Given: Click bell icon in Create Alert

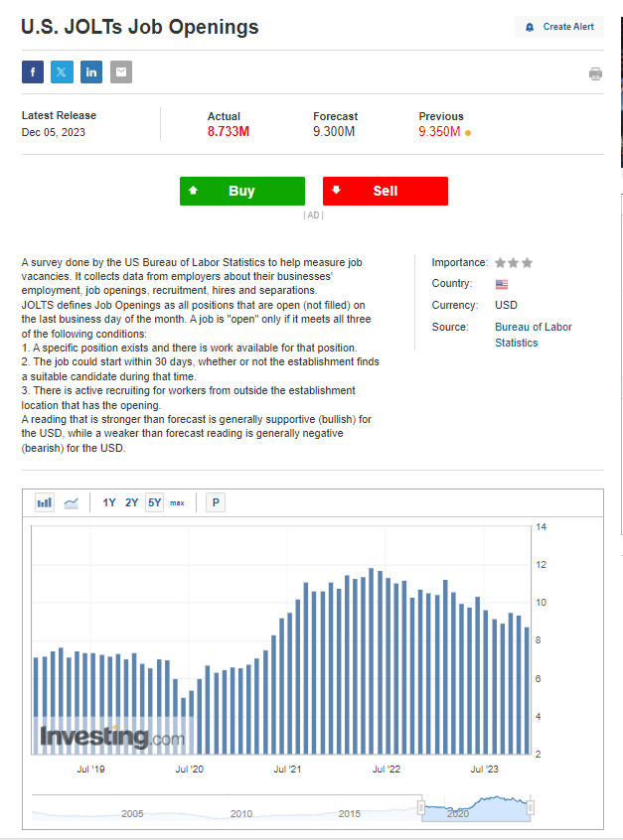Looking at the screenshot, I should (x=530, y=28).
